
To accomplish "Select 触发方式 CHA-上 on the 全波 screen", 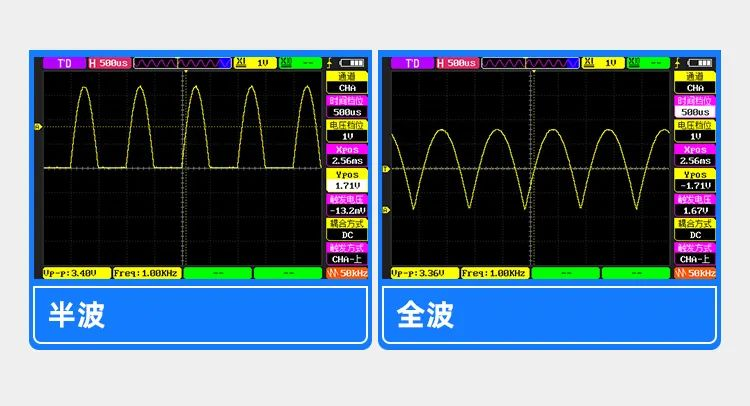I will coord(695,254).
